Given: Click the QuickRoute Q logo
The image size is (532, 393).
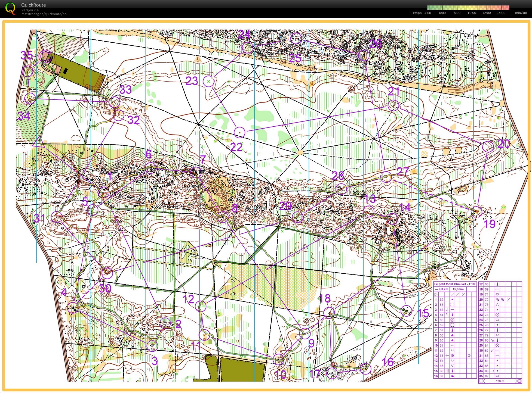Looking at the screenshot, I should [11, 8].
